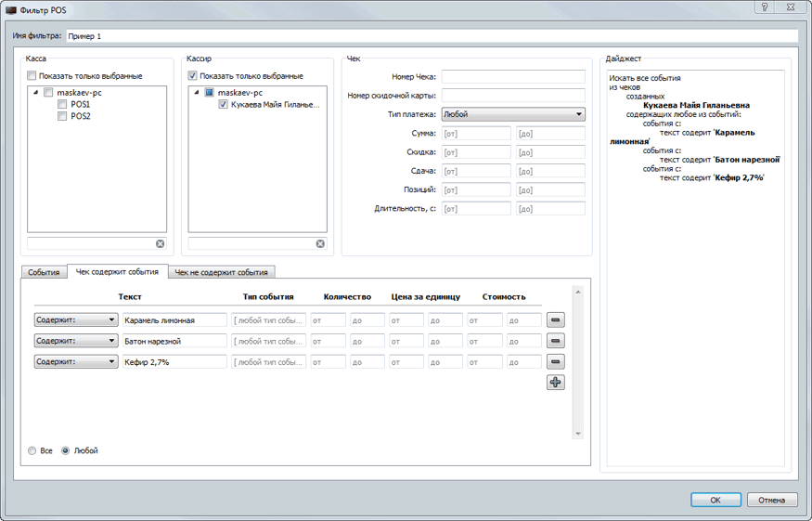This screenshot has width=812, height=521.
Task: Open the Тип платежа dropdown
Action: tap(512, 115)
